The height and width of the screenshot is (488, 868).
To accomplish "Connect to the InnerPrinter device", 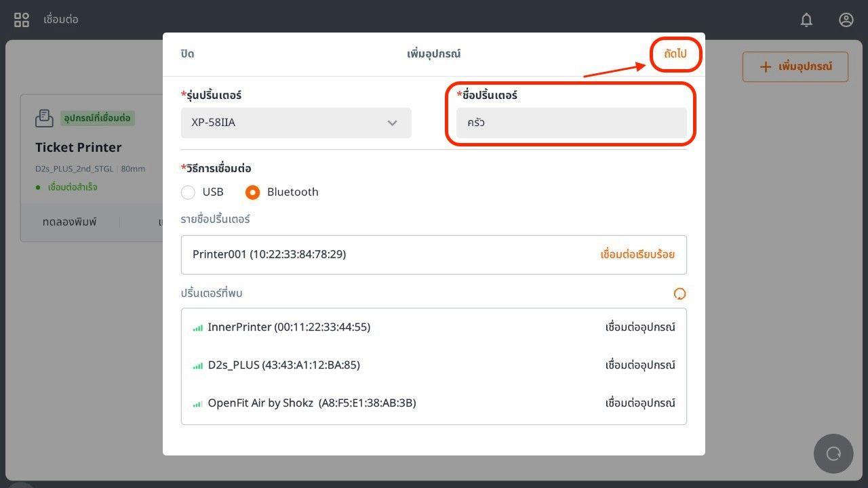I will click(639, 327).
